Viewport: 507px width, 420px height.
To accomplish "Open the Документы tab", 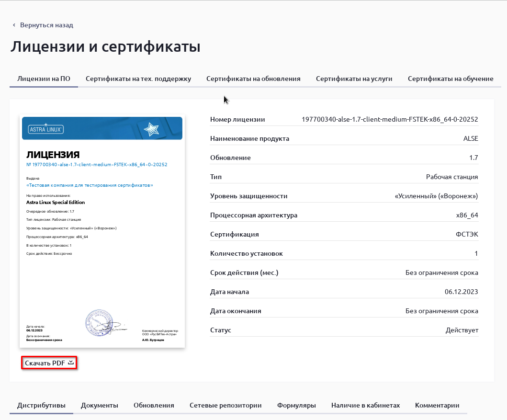I will (x=100, y=405).
